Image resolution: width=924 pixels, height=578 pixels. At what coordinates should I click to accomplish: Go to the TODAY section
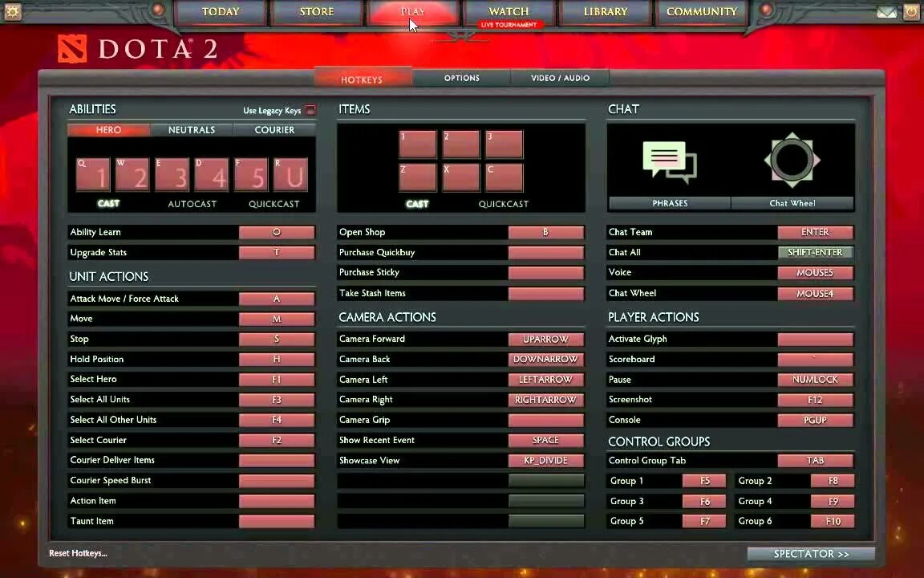point(221,12)
